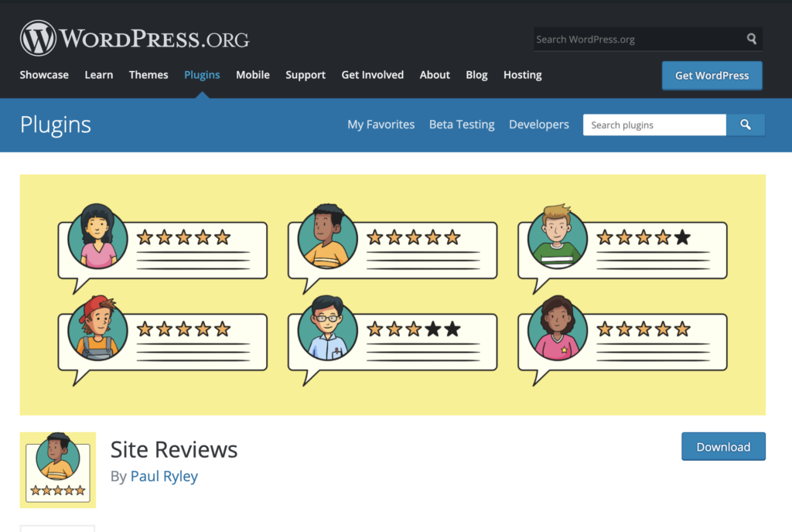The image size is (792, 532).
Task: Click the blue plugin search magnifier button
Action: click(x=745, y=124)
